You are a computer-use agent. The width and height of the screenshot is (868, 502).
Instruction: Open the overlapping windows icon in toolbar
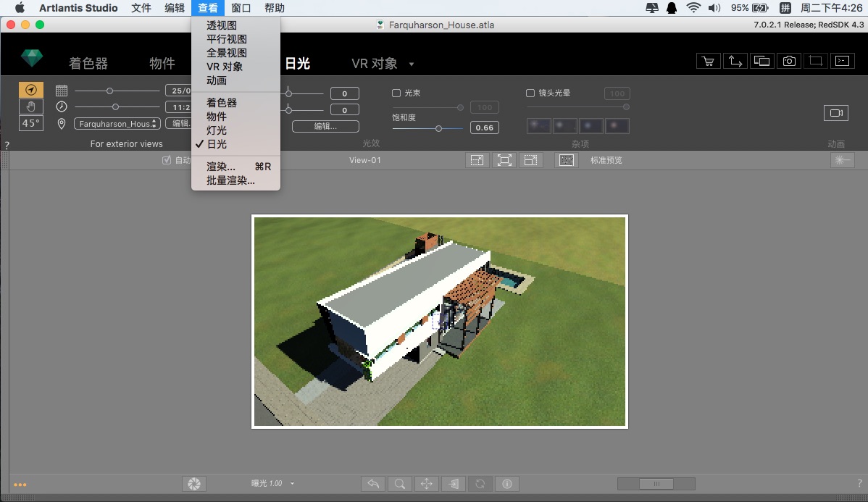pos(761,61)
